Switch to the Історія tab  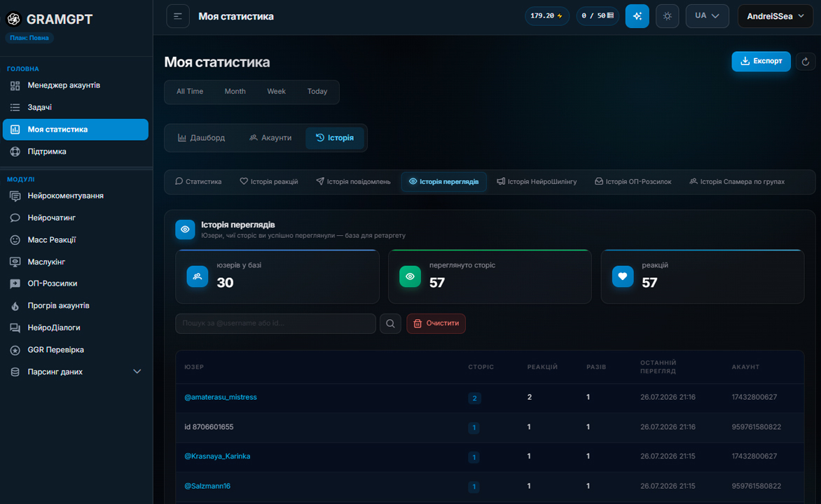[335, 138]
